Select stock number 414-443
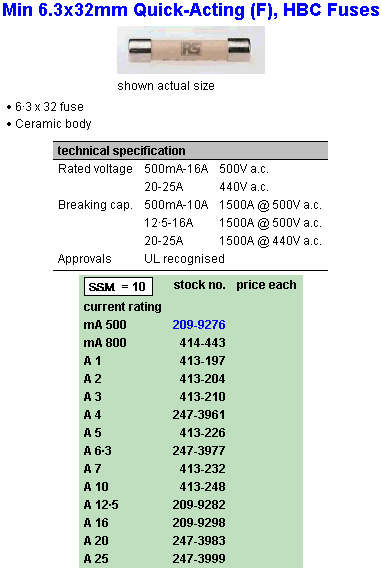 click(203, 343)
